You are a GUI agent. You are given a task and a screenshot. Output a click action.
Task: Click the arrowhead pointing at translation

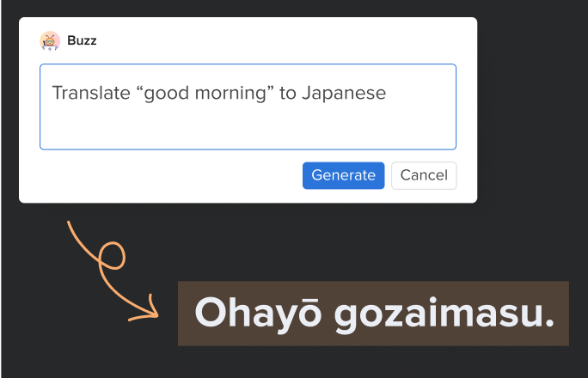[150, 309]
